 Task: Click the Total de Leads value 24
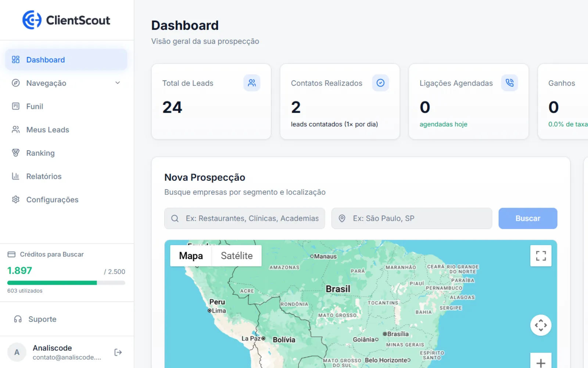[x=172, y=107]
